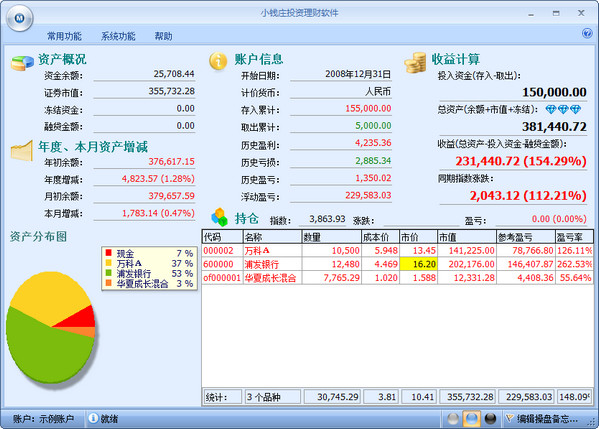Click the 账户: 示例账户 status entry
This screenshot has width=599, height=429.
[x=43, y=419]
